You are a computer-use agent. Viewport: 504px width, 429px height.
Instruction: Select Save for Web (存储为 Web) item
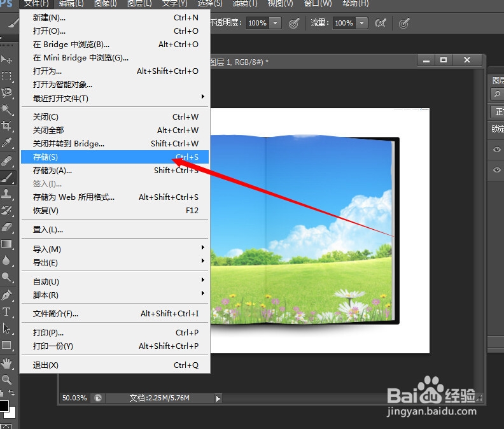pos(115,197)
